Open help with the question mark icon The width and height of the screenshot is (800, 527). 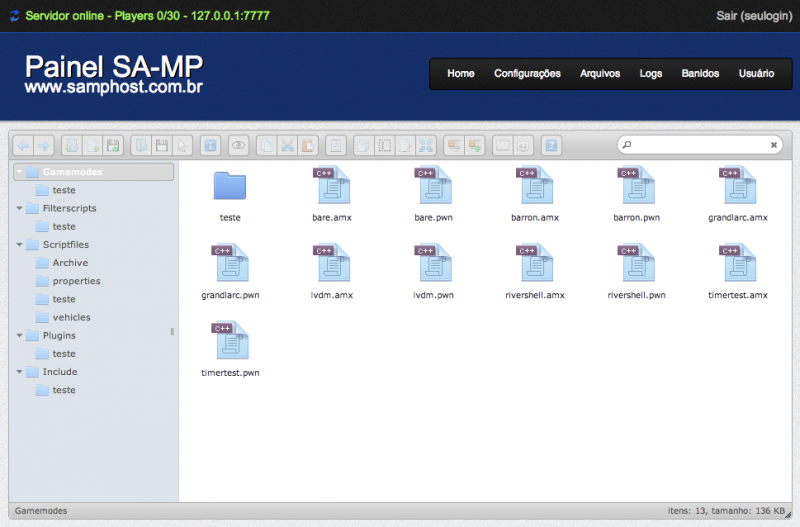[x=551, y=146]
